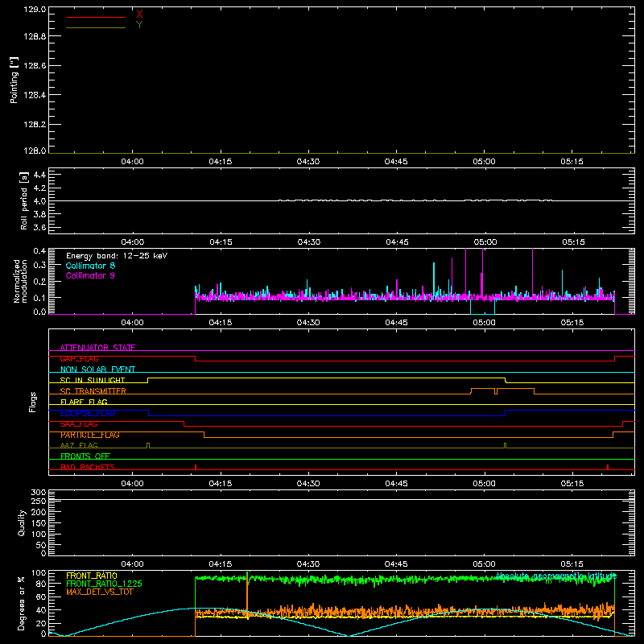The height and width of the screenshot is (644, 644).
Task: Click the 200 tick on Quality axis
Action: click(x=39, y=512)
